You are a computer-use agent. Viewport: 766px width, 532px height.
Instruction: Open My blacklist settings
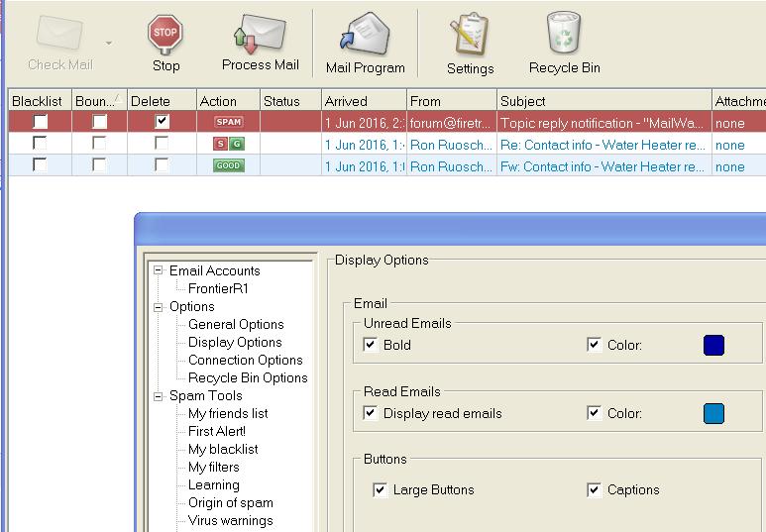pyautogui.click(x=223, y=450)
